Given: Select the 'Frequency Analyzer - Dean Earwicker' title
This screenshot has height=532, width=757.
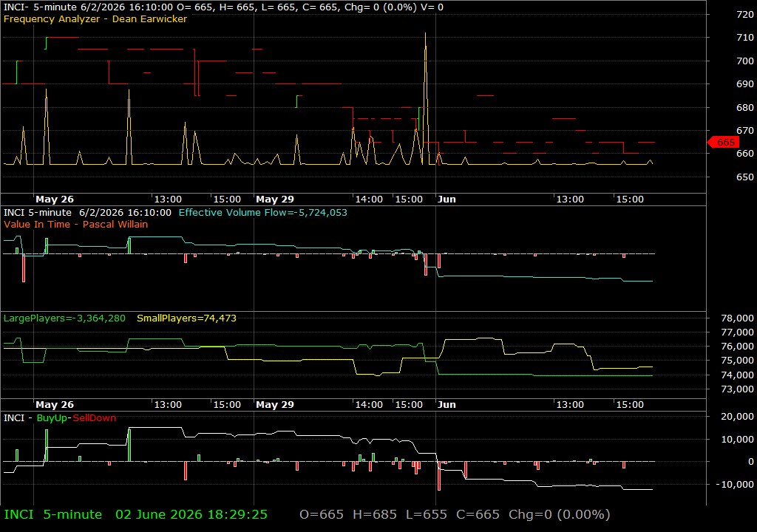Looking at the screenshot, I should coord(95,18).
